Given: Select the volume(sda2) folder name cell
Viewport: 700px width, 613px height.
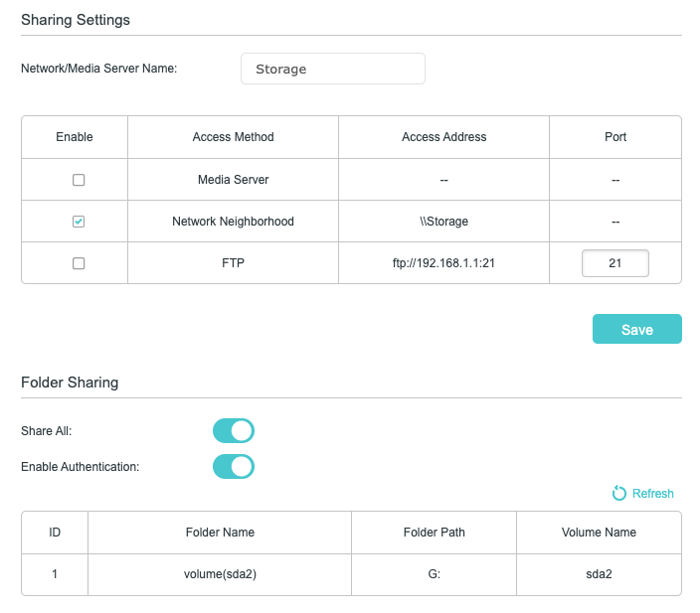Looking at the screenshot, I should coord(220,574).
